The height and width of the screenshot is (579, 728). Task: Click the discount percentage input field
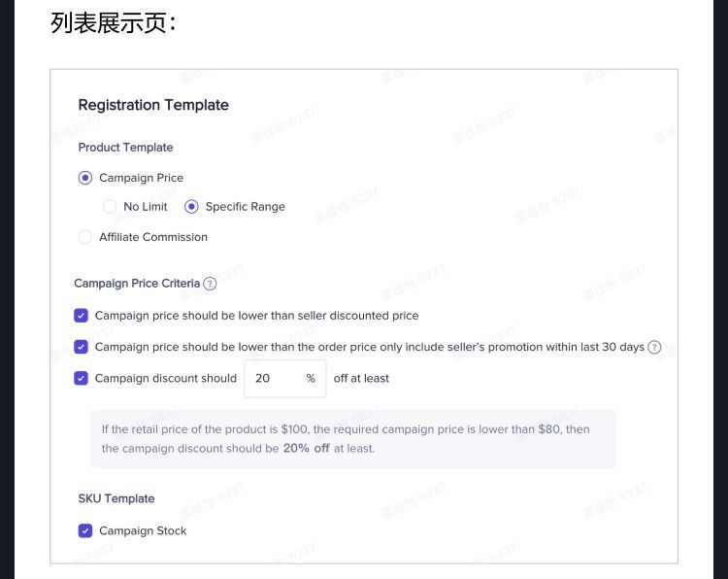coord(285,378)
